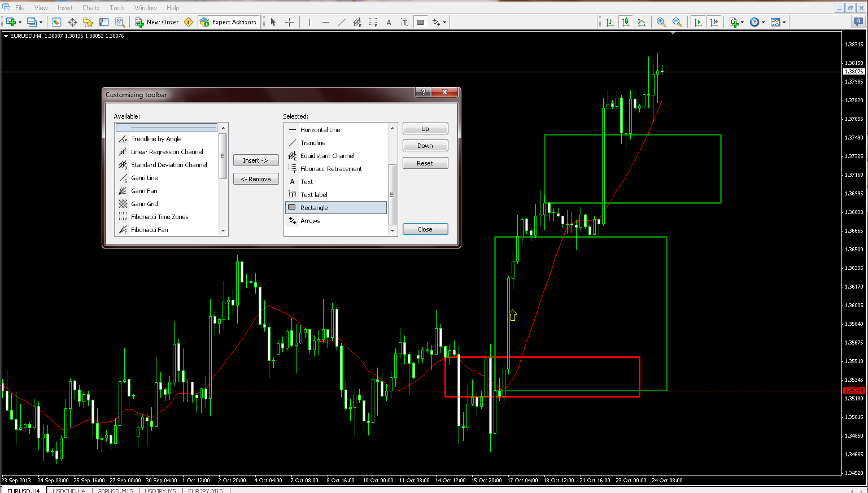Screen dimensions: 868x493
Task: Zoom out on the chart
Action: (x=677, y=22)
